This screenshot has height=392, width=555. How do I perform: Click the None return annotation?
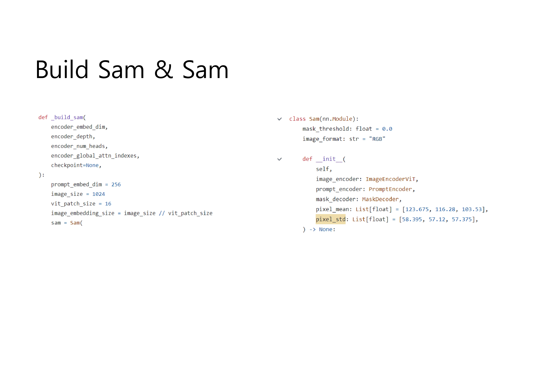coord(325,229)
